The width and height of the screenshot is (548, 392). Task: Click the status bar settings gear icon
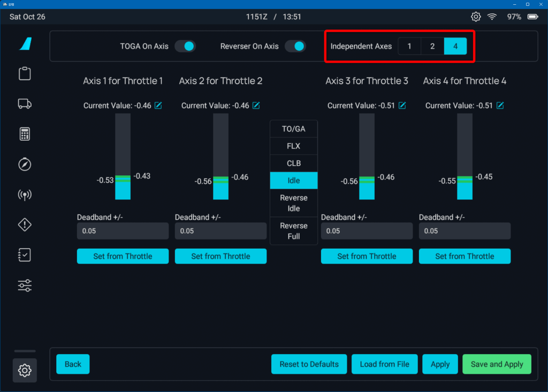click(x=475, y=17)
